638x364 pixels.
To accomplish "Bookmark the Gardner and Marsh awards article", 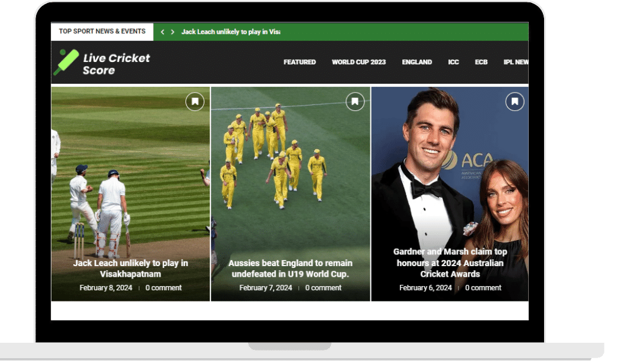I will [x=515, y=101].
